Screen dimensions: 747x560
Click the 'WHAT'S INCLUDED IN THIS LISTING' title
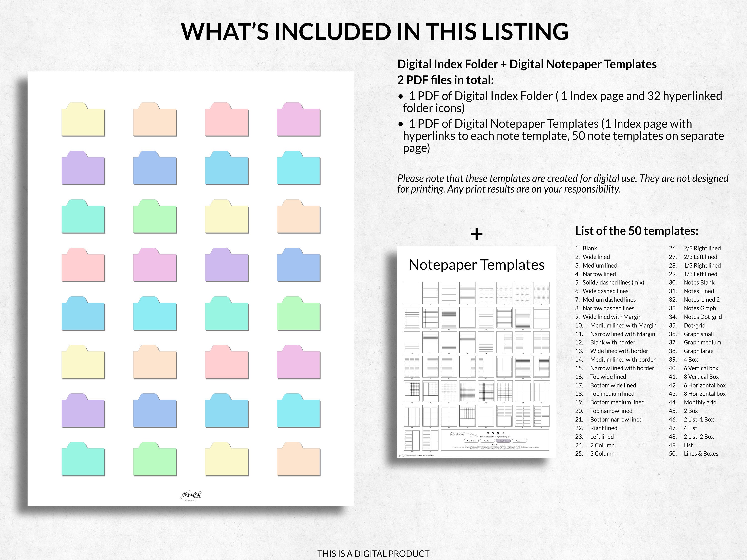pyautogui.click(x=374, y=32)
